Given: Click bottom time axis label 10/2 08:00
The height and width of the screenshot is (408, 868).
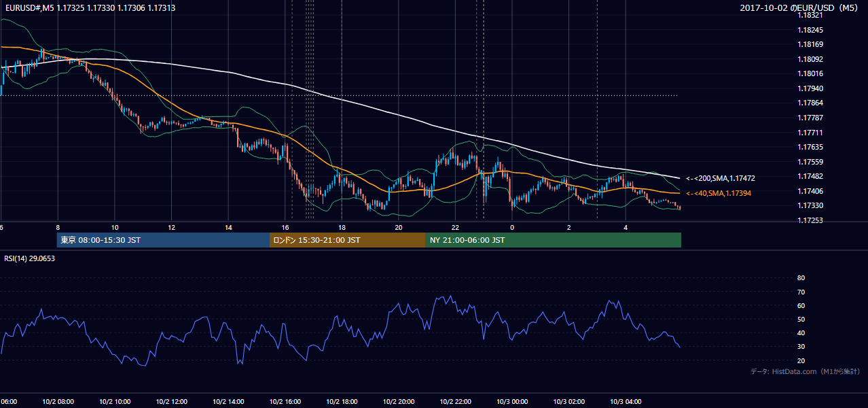Looking at the screenshot, I should (x=59, y=402).
